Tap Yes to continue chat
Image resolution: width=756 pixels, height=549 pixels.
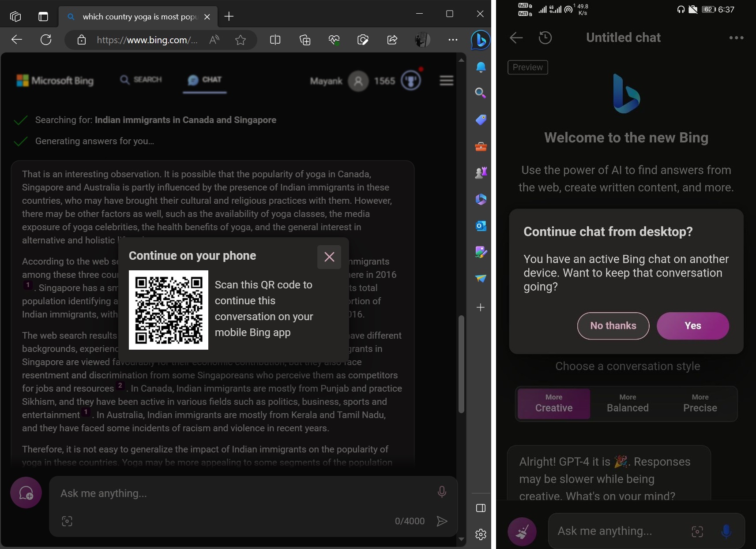tap(693, 326)
